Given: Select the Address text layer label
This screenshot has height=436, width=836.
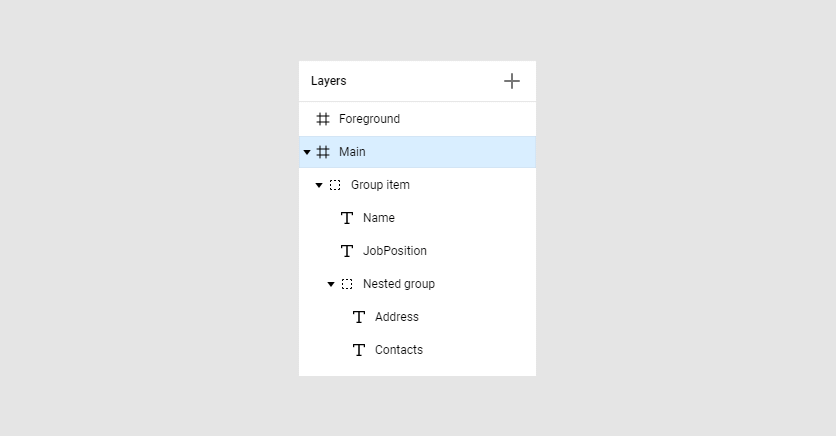Looking at the screenshot, I should click(x=397, y=317).
